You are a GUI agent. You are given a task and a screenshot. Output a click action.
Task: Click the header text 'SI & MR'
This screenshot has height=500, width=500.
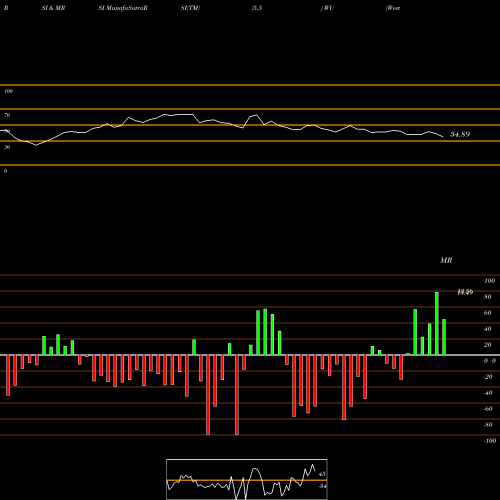pos(53,8)
